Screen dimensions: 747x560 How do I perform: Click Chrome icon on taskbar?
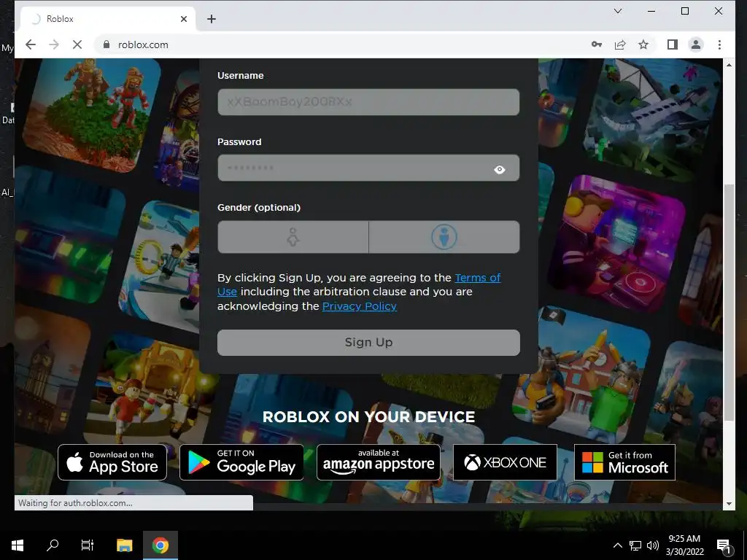[160, 545]
